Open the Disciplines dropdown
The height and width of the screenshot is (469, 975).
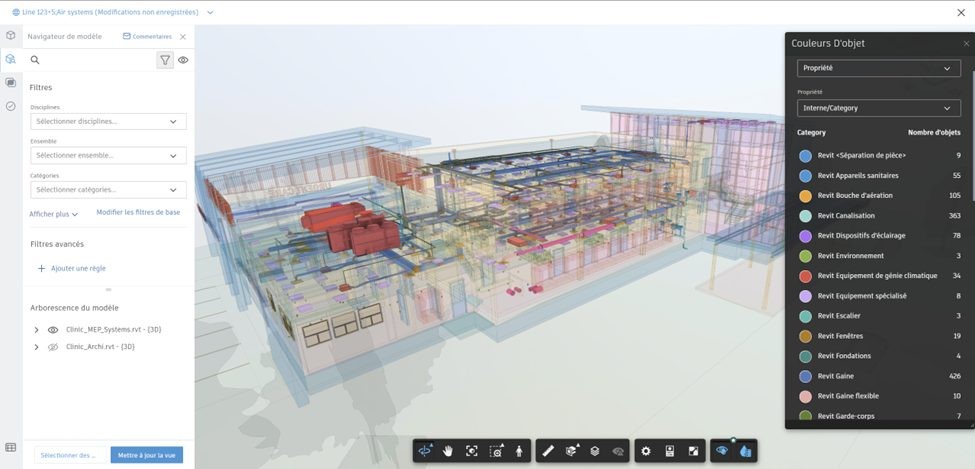coord(108,121)
